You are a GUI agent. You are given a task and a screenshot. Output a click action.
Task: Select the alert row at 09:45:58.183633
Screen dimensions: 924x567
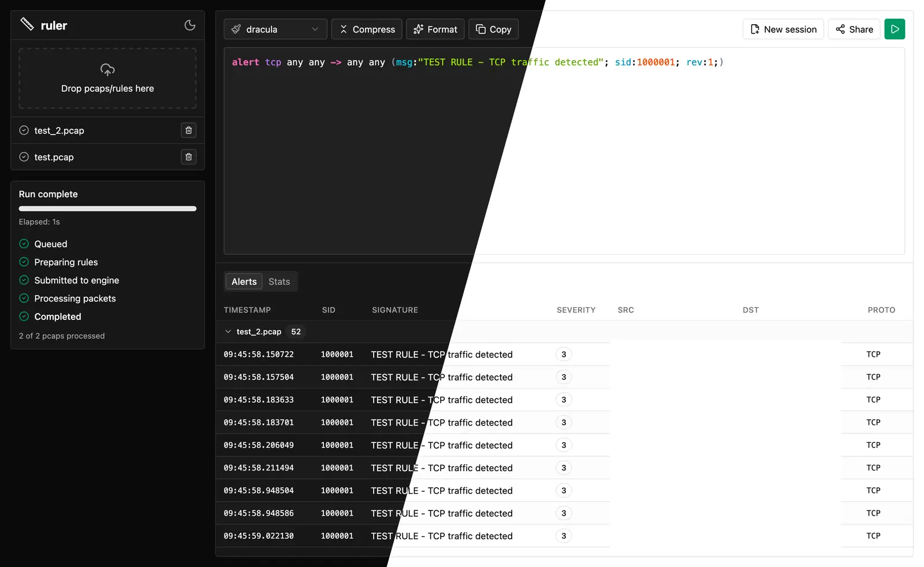click(564, 400)
